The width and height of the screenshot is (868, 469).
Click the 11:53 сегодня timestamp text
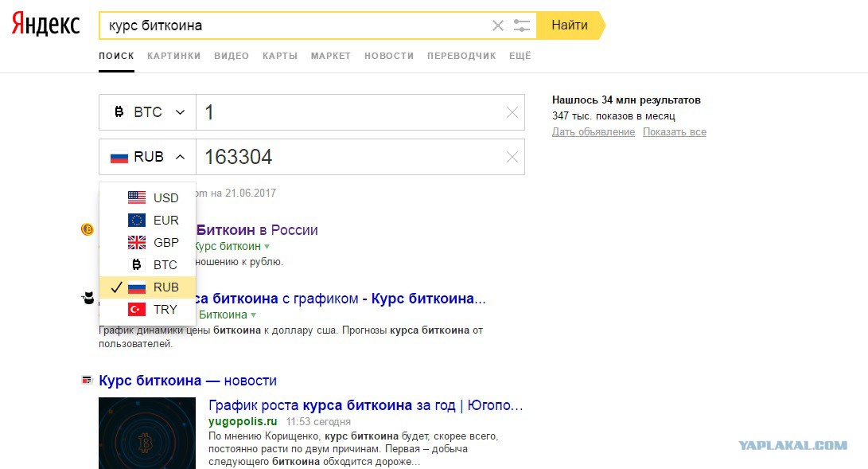click(x=318, y=422)
